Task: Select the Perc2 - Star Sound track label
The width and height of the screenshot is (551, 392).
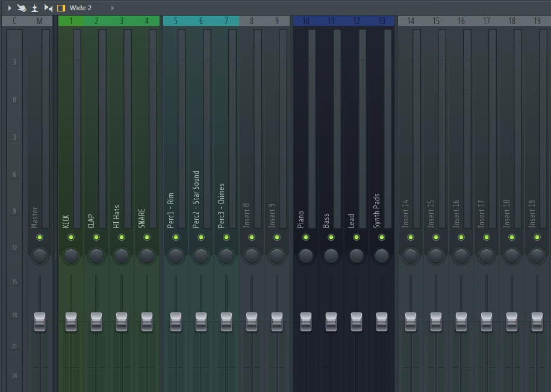Action: [196, 199]
